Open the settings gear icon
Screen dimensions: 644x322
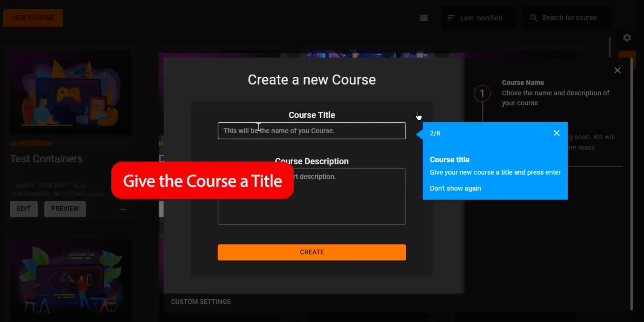tap(627, 38)
